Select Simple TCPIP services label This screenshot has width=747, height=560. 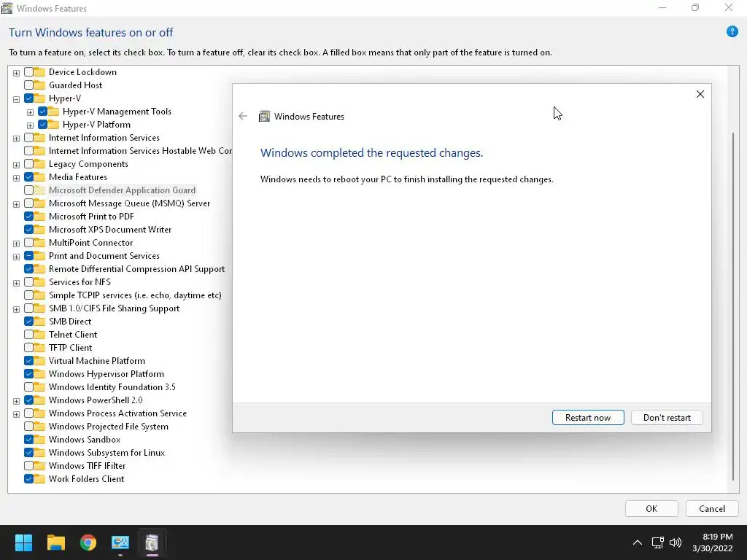tap(135, 295)
